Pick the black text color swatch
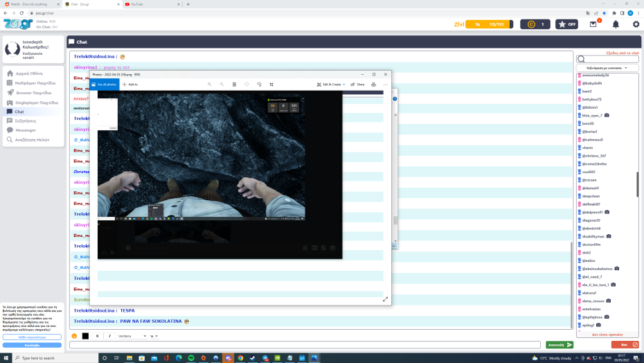644x363 pixels. click(86, 336)
